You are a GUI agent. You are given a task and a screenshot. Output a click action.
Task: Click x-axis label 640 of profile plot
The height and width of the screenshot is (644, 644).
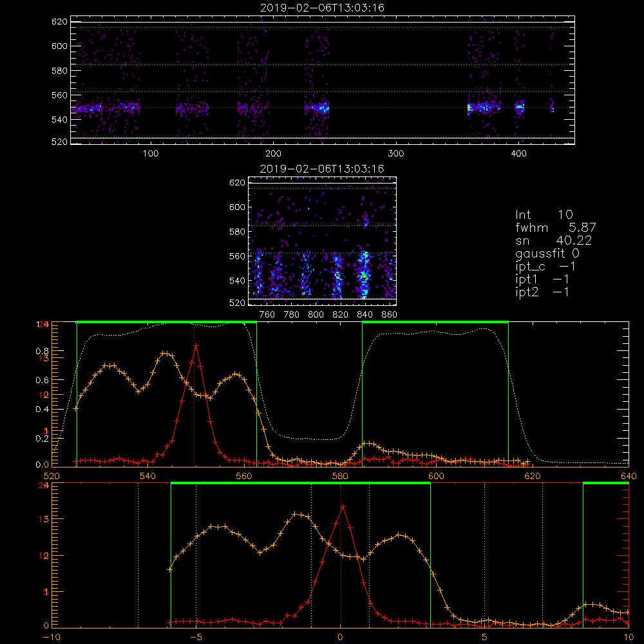click(x=629, y=476)
